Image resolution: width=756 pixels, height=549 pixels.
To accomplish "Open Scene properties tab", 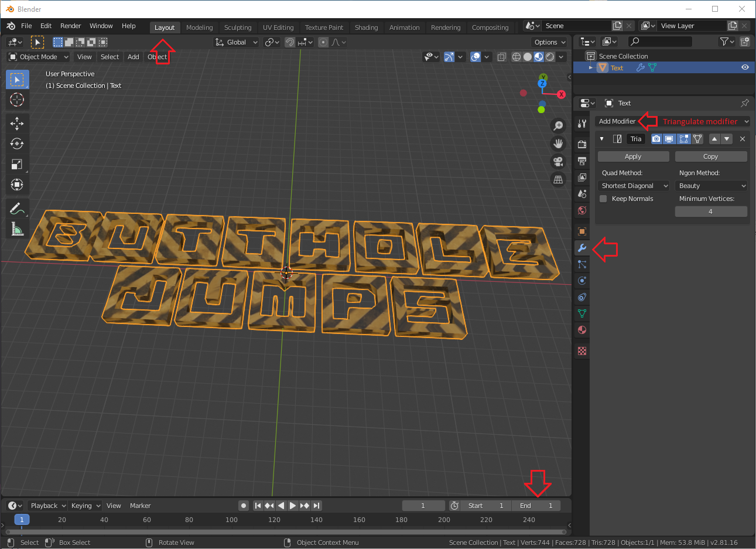I will click(582, 193).
